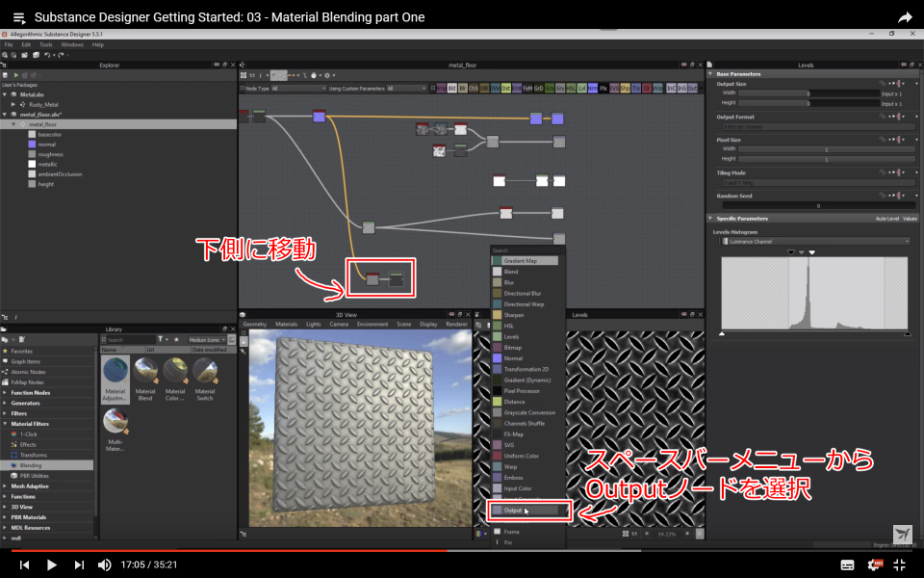Viewport: 924px width, 578px height.
Task: Open YouTube quality settings gear
Action: 875,565
